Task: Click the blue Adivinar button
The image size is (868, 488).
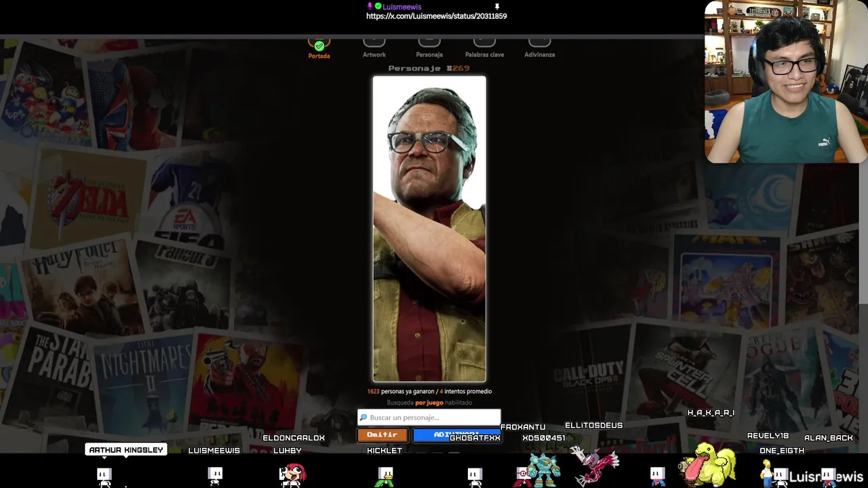Action: [456, 434]
